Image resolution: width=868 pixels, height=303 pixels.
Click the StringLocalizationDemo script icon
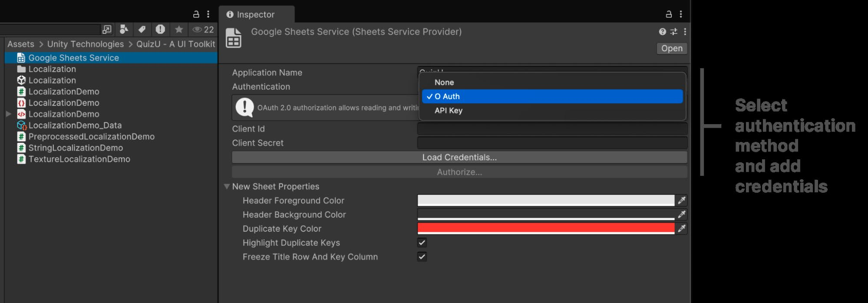pyautogui.click(x=21, y=148)
